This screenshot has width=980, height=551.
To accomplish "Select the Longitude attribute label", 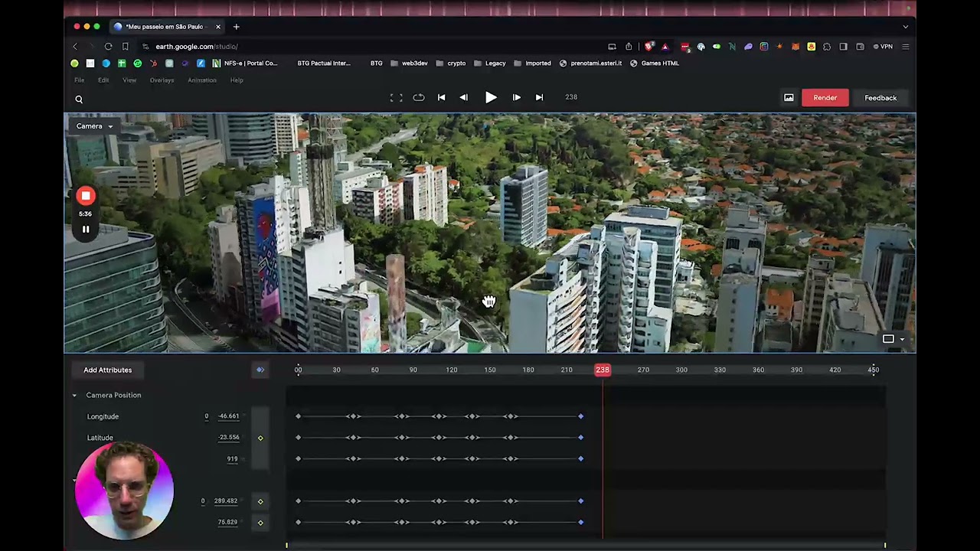I will 103,416.
